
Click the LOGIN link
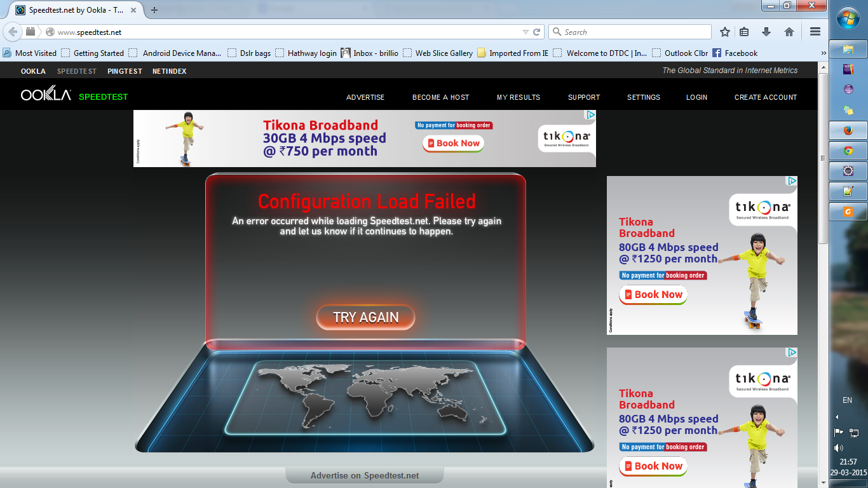point(697,97)
